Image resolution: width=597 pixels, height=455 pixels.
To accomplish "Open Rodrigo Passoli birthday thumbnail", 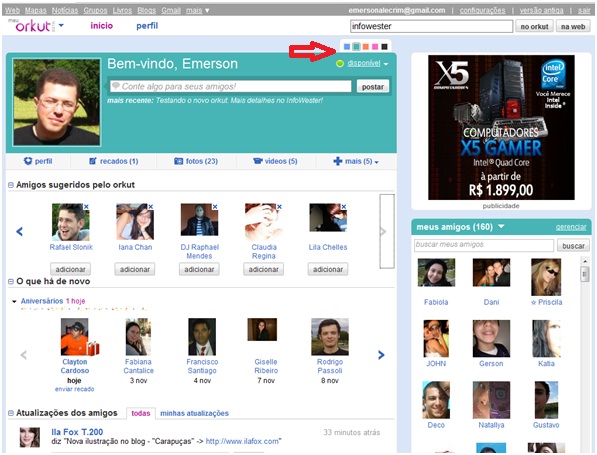I will coord(330,337).
